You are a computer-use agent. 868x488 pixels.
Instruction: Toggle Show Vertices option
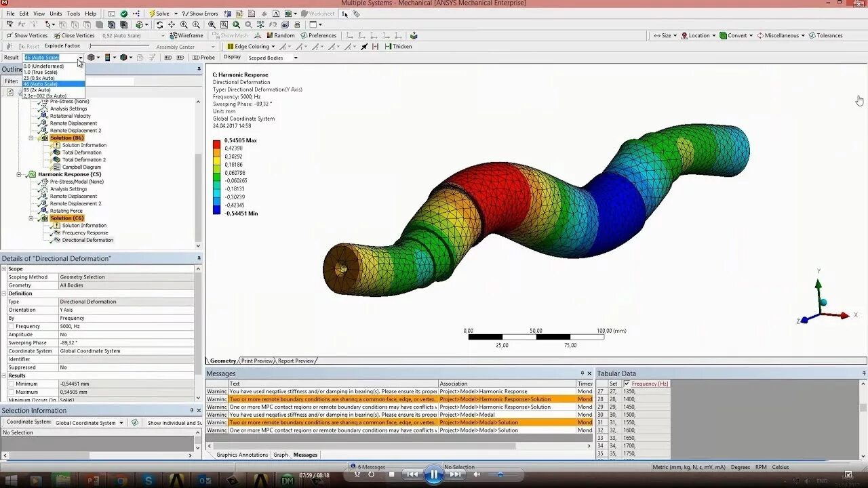(27, 35)
